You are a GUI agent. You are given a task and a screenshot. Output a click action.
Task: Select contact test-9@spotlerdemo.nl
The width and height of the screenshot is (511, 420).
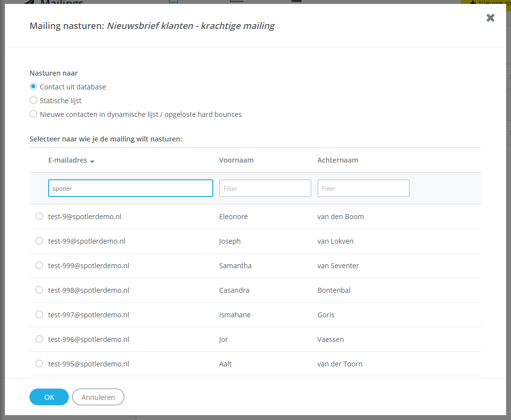(39, 216)
